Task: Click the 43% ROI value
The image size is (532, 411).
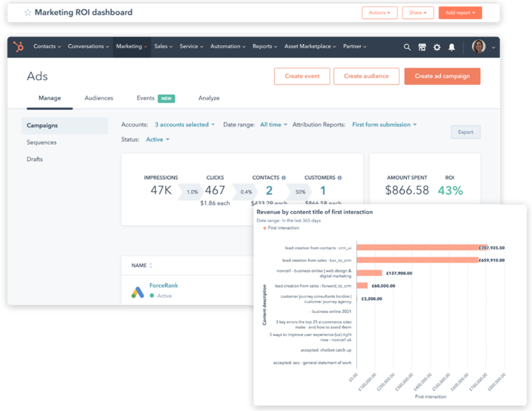Action: click(x=450, y=190)
